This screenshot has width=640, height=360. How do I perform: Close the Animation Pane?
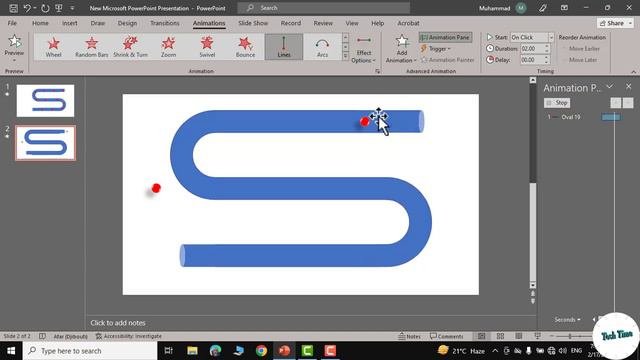click(629, 87)
